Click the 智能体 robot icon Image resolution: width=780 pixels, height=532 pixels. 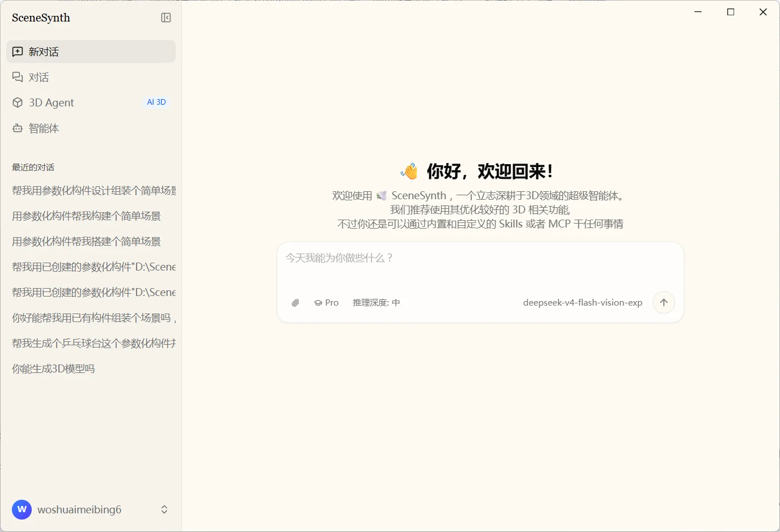pos(18,128)
